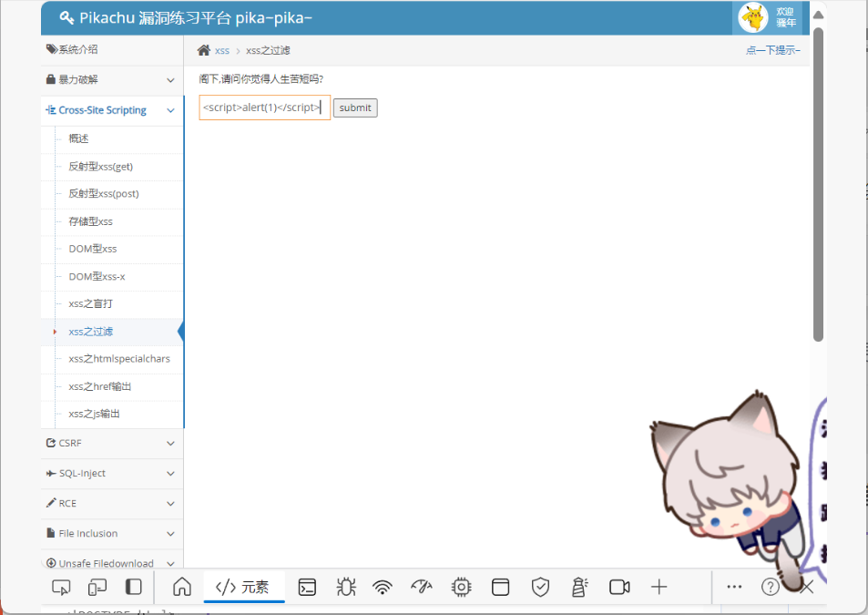Image resolution: width=868 pixels, height=615 pixels.
Task: Expand the CSRF chevron
Action: pos(170,444)
